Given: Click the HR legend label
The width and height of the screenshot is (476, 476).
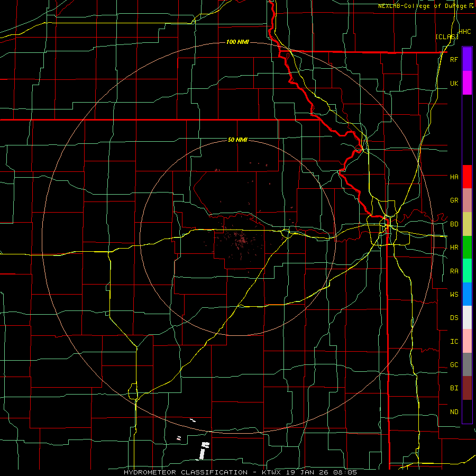Looking at the screenshot, I should pos(454,248).
